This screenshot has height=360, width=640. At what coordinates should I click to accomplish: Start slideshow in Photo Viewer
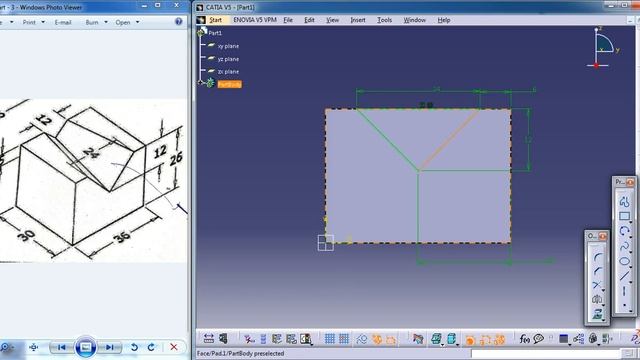(x=85, y=347)
